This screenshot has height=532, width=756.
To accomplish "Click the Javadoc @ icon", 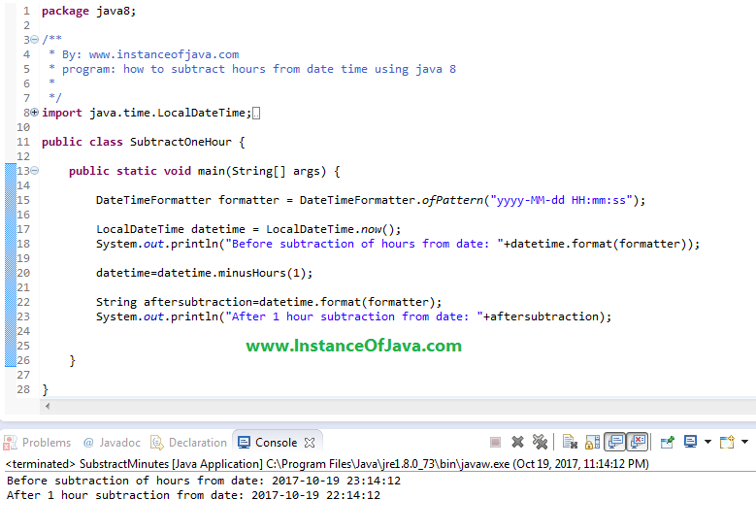I will [x=88, y=443].
